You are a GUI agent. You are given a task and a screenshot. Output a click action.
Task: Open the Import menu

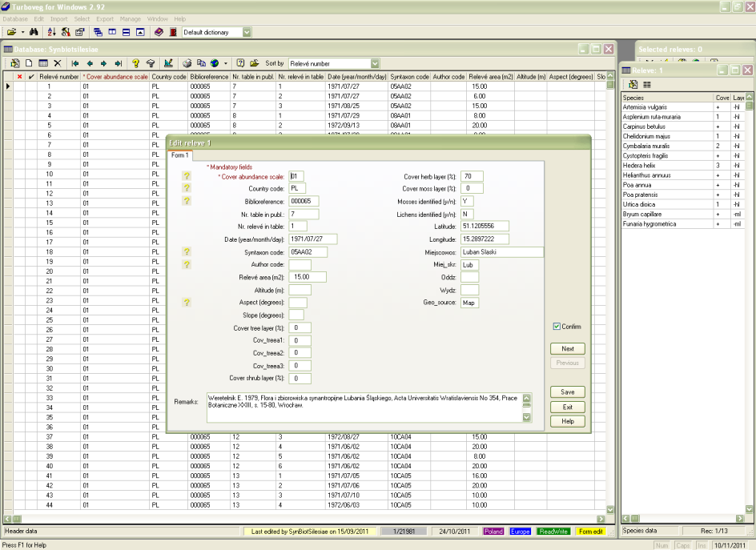[x=58, y=18]
